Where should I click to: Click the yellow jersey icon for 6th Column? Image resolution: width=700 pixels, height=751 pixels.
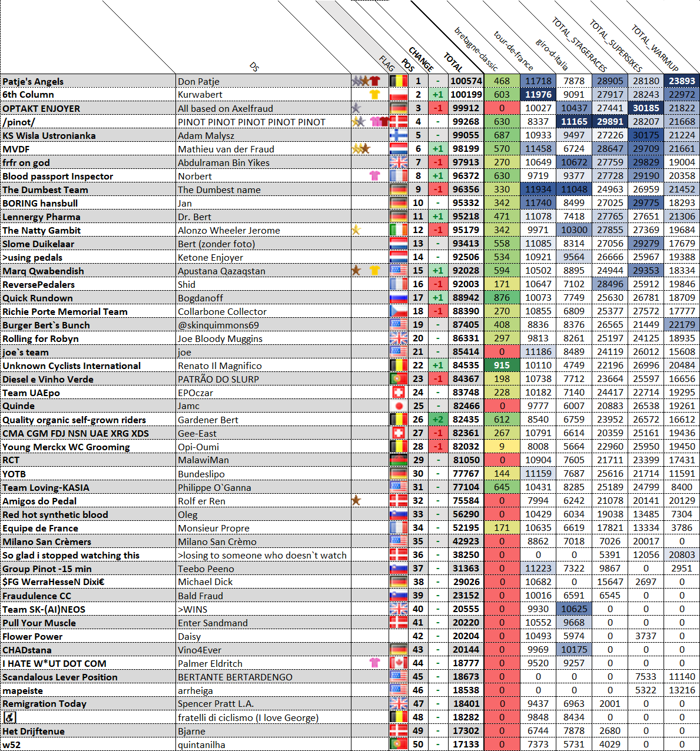coord(374,94)
